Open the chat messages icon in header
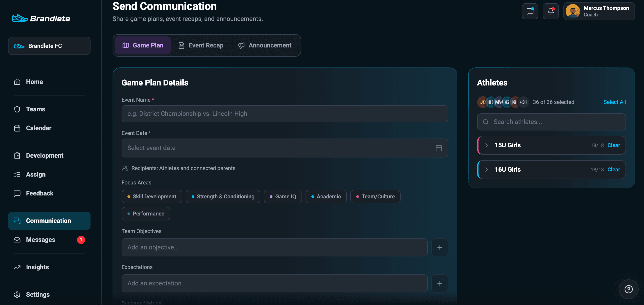Image resolution: width=644 pixels, height=305 pixels. click(530, 11)
